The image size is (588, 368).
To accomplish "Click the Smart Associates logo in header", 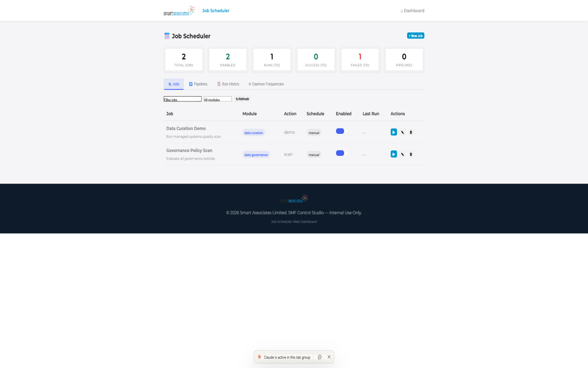I will pos(179,11).
